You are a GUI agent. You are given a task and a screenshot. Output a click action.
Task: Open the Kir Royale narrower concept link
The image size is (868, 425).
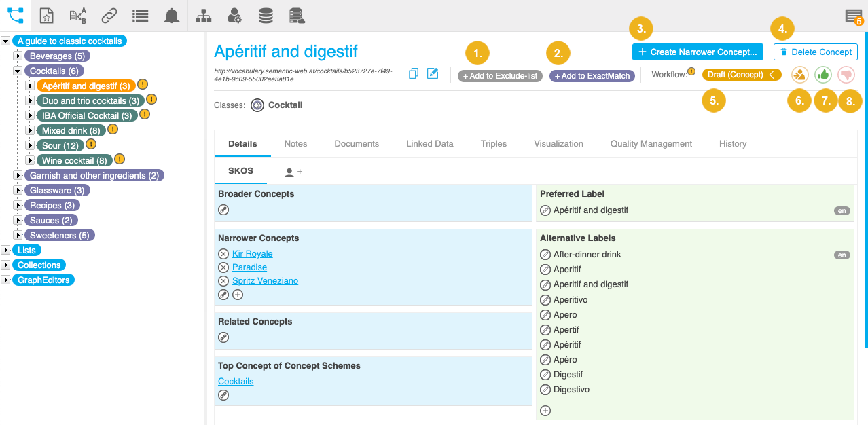click(252, 253)
